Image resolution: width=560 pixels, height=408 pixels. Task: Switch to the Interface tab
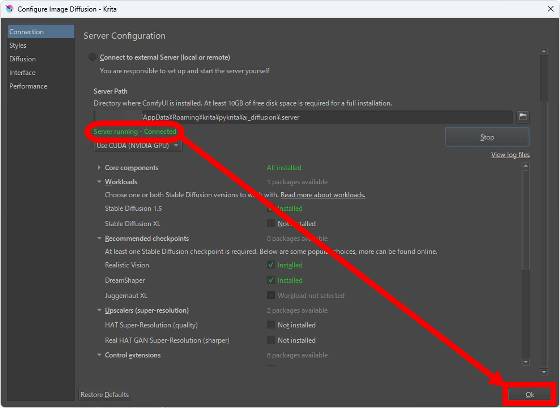[x=41, y=73]
